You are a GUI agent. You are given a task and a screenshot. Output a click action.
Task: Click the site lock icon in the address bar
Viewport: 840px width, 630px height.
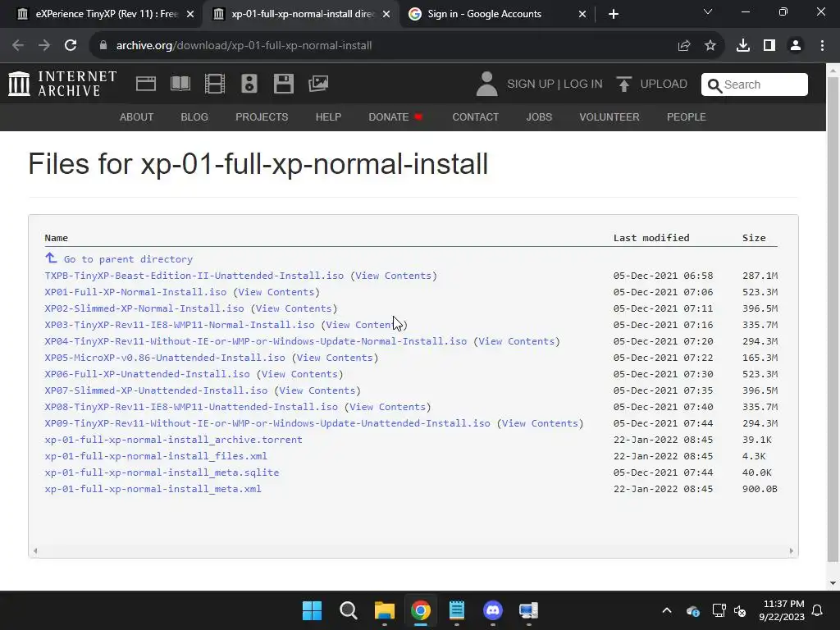pos(103,46)
